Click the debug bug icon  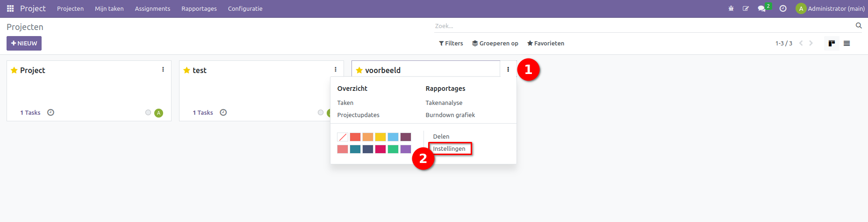click(731, 8)
